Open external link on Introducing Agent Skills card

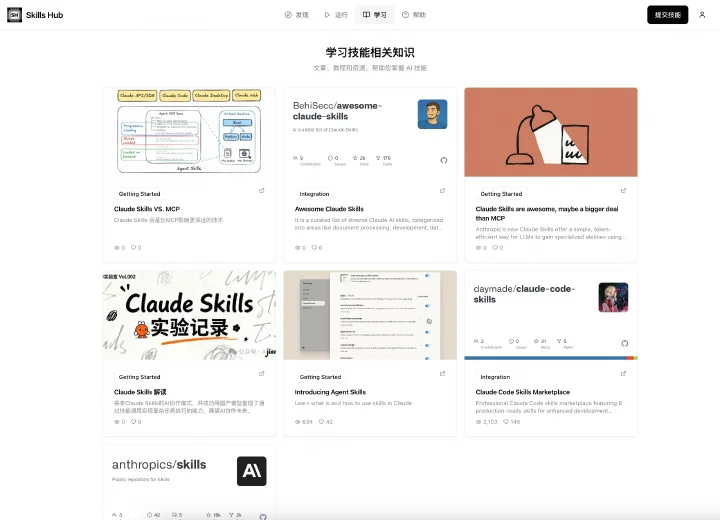(443, 374)
